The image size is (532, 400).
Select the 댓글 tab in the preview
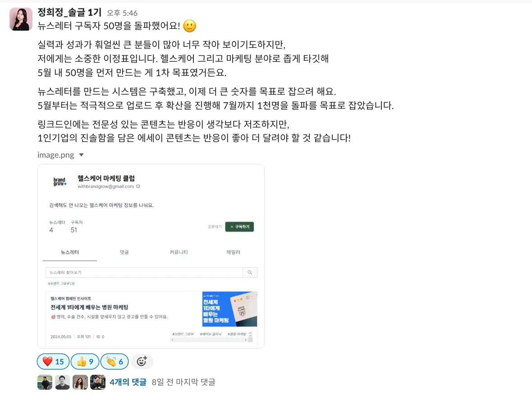pyautogui.click(x=124, y=252)
